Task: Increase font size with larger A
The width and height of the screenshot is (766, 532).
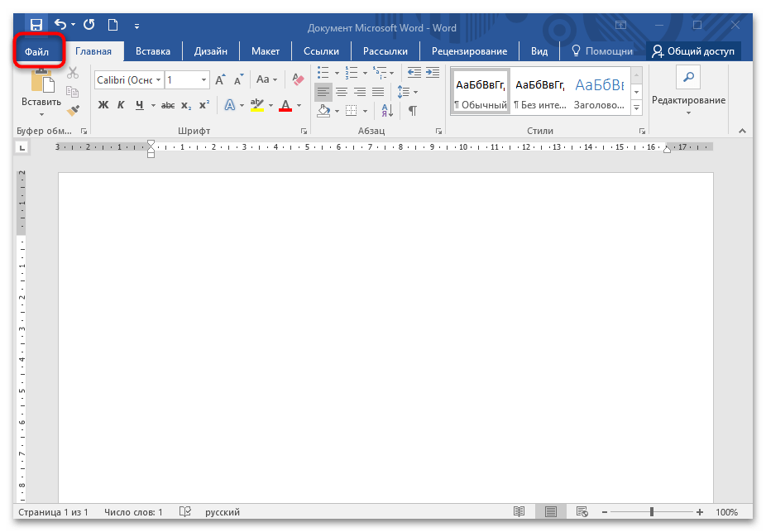Action: pos(220,80)
